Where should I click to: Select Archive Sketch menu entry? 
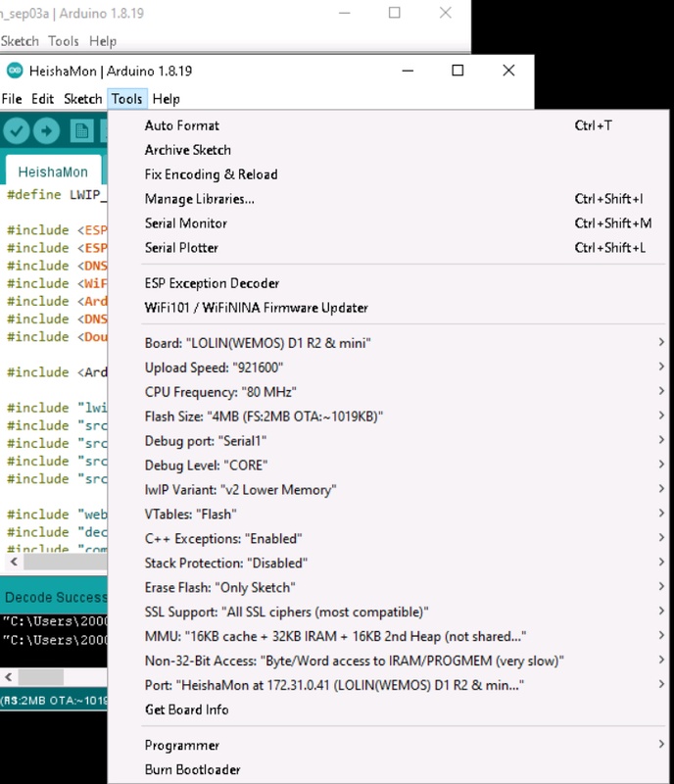(389, 150)
